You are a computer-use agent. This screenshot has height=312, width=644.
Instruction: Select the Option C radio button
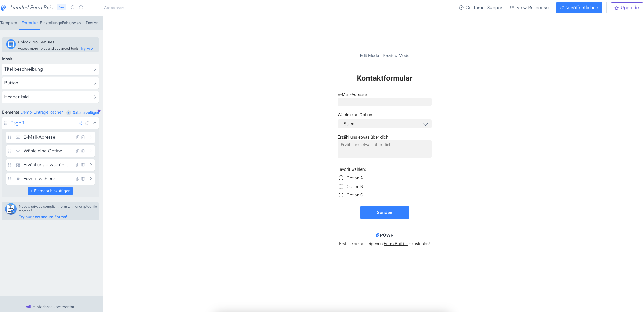coord(341,195)
